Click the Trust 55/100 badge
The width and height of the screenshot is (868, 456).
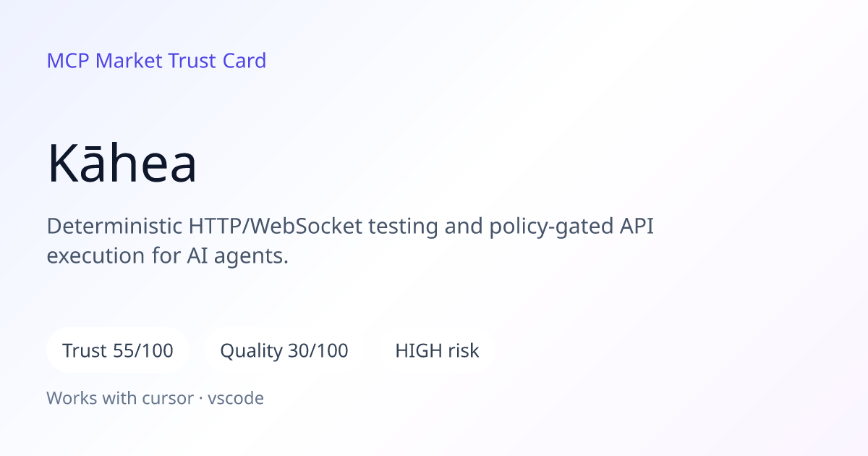[118, 351]
